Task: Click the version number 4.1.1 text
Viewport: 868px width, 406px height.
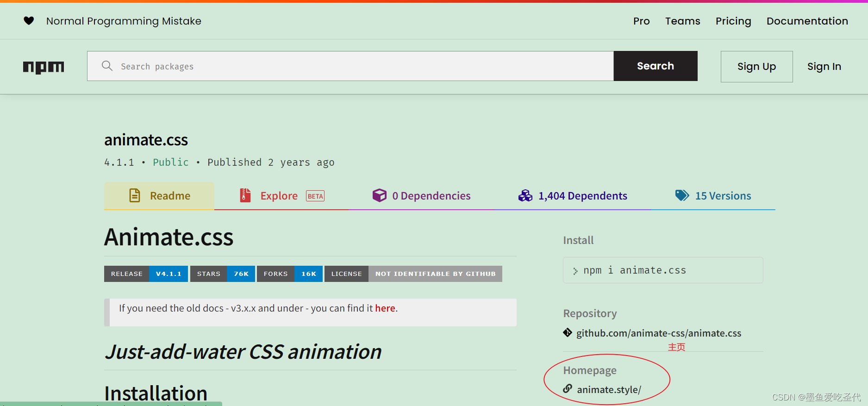Action: [119, 162]
